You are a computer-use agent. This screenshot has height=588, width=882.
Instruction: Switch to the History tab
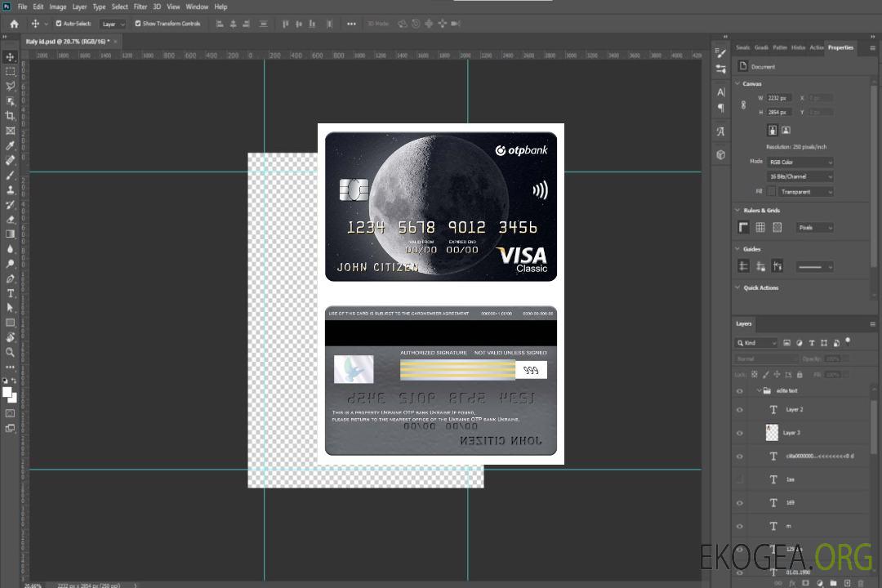(798, 48)
